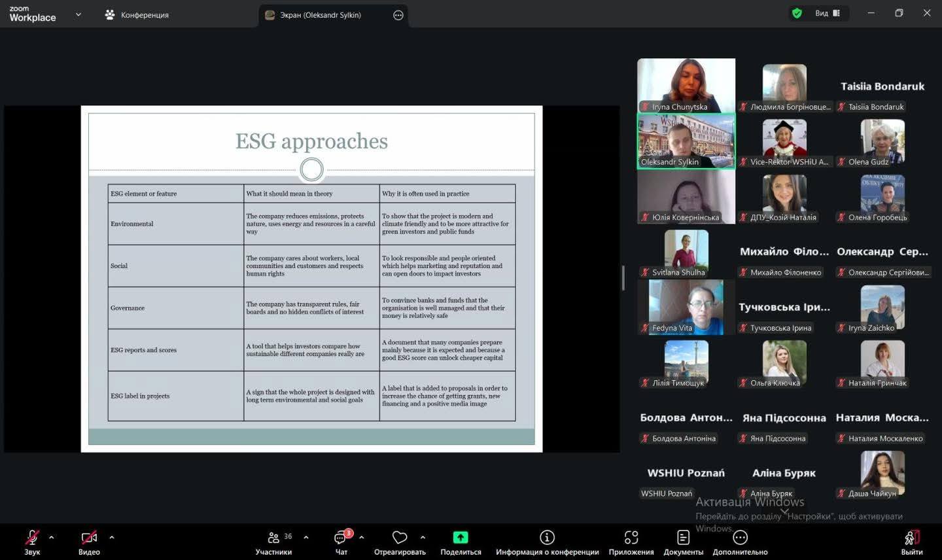The width and height of the screenshot is (942, 560).
Task: Expand the reactions options arrow
Action: pyautogui.click(x=423, y=538)
